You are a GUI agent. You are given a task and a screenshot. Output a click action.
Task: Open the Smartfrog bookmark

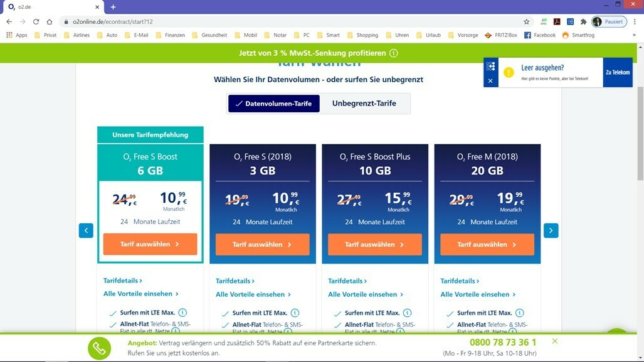pyautogui.click(x=578, y=35)
